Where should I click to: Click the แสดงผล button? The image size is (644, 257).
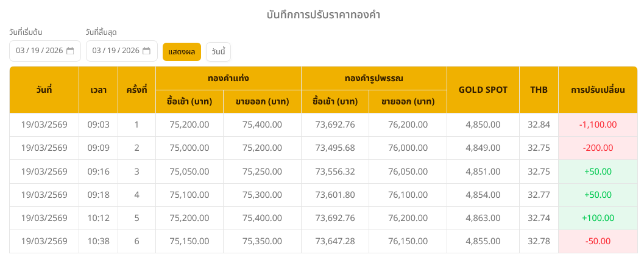[x=182, y=52]
